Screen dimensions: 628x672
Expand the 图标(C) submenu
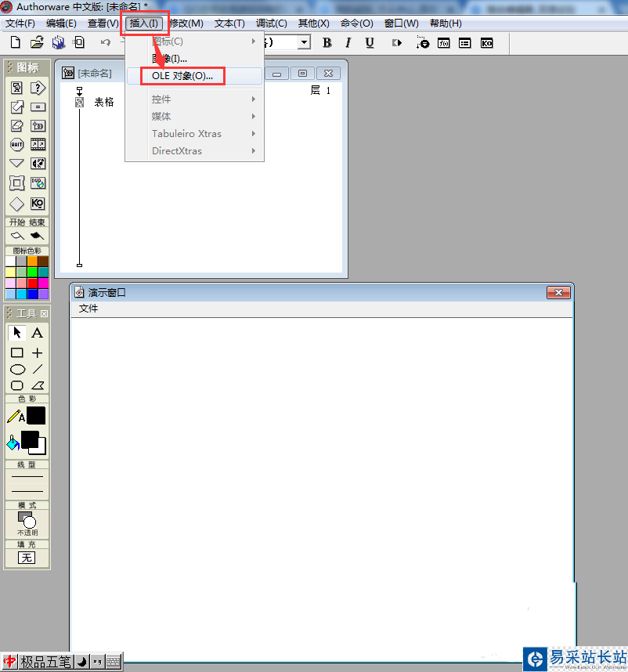(x=195, y=42)
